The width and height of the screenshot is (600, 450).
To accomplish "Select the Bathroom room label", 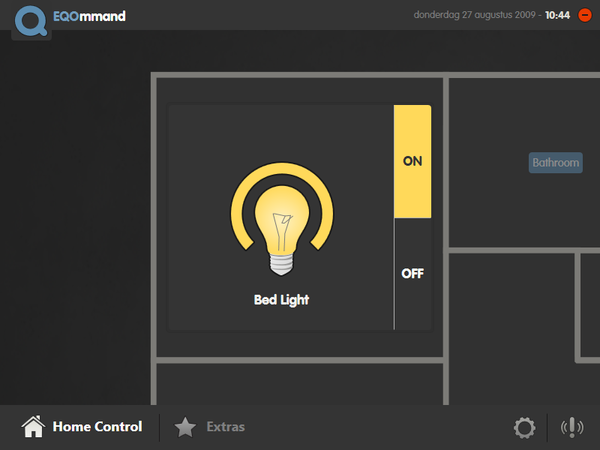I will pyautogui.click(x=556, y=163).
